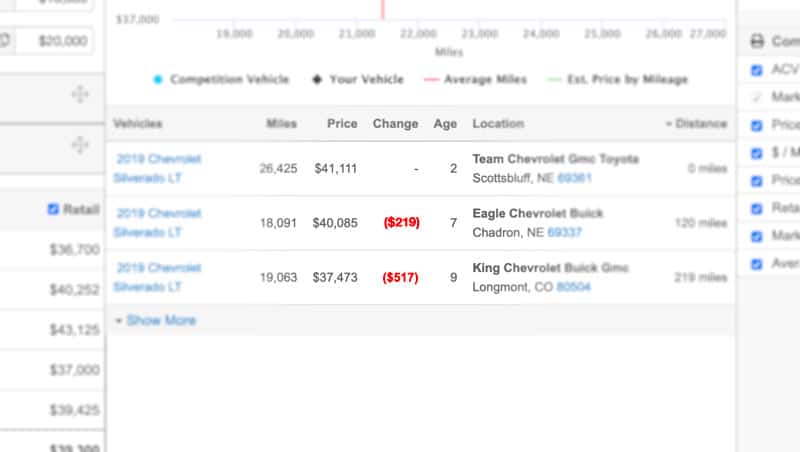Open 2019 Chevrolet Silverado LT with 26,425 miles
The image size is (800, 452).
[x=157, y=168]
